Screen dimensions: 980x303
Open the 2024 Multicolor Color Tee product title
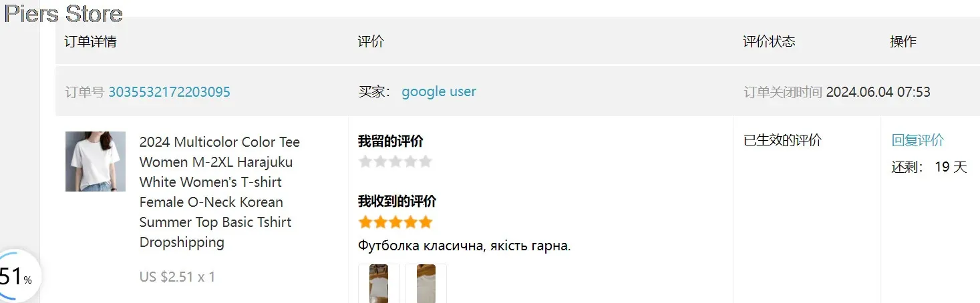220,192
